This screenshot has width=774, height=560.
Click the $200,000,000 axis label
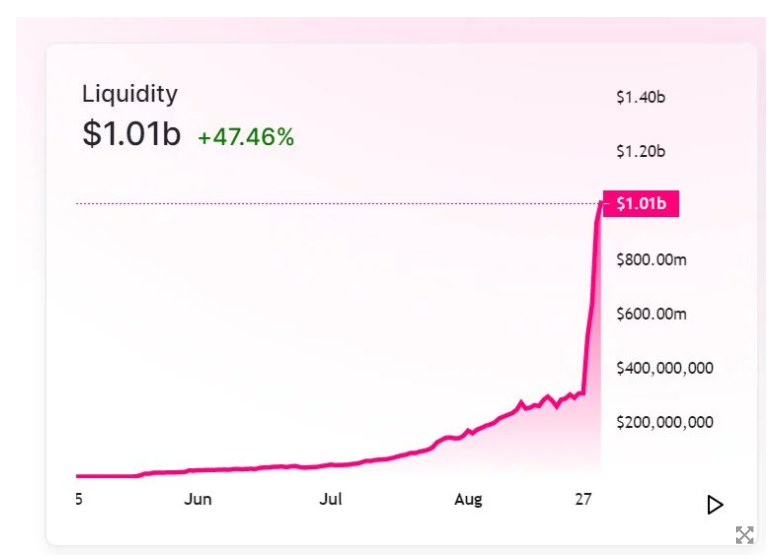(665, 422)
